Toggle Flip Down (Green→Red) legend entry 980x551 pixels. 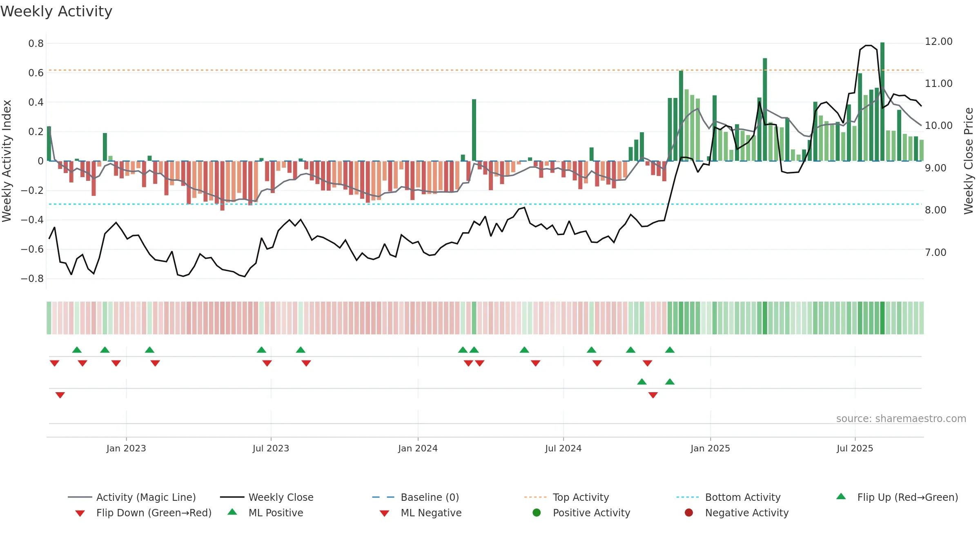click(143, 513)
